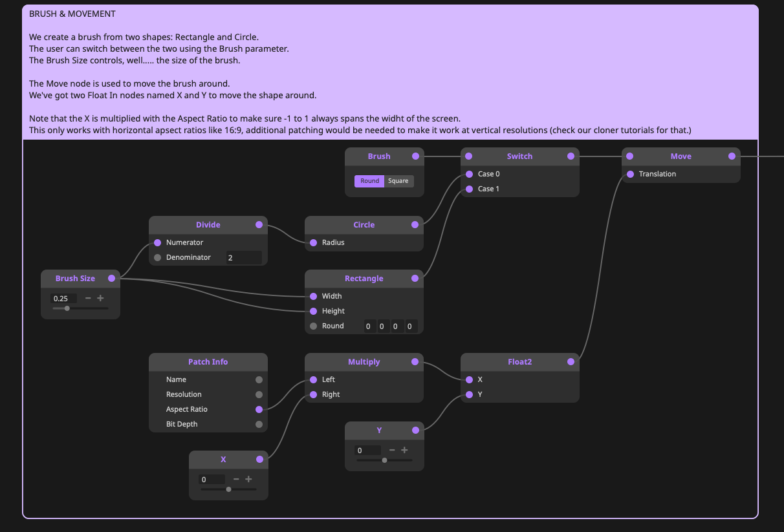The height and width of the screenshot is (532, 784).
Task: Click the Float2 node output port
Action: pyautogui.click(x=571, y=362)
